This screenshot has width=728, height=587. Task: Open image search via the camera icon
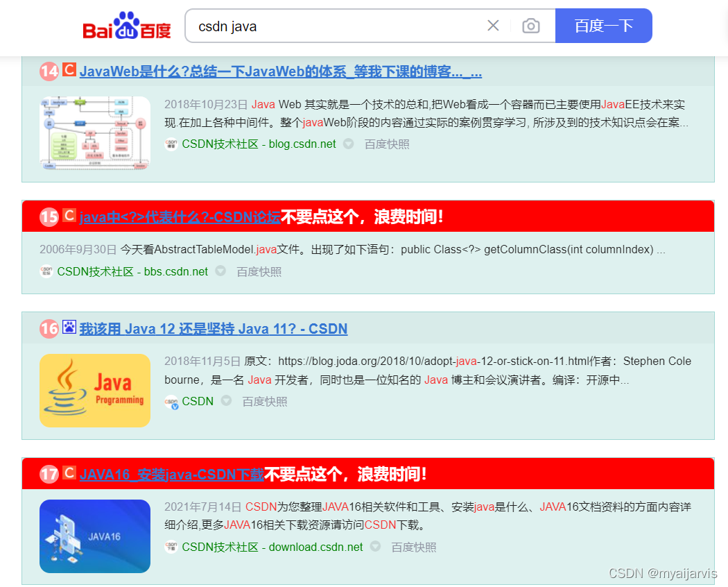(x=531, y=25)
